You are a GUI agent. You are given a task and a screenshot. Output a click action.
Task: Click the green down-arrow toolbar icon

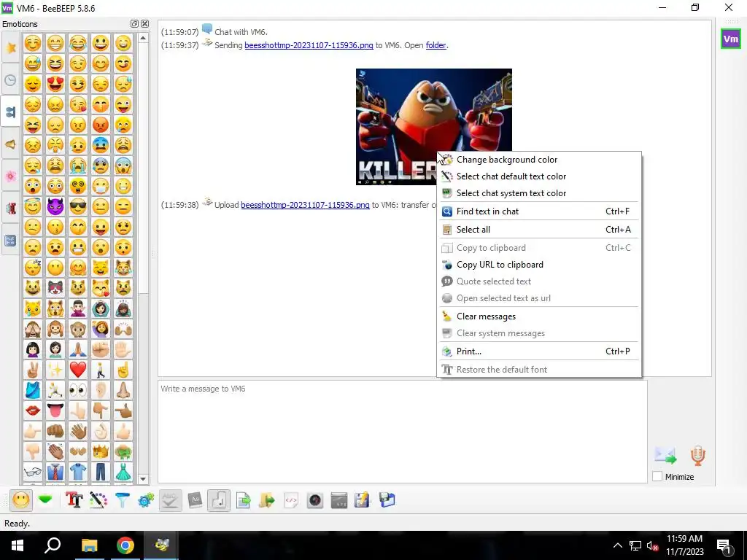coord(45,500)
